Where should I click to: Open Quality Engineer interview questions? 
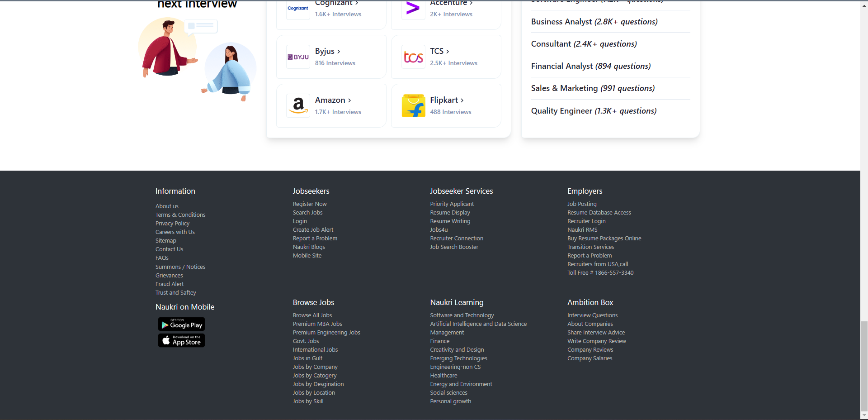[594, 111]
